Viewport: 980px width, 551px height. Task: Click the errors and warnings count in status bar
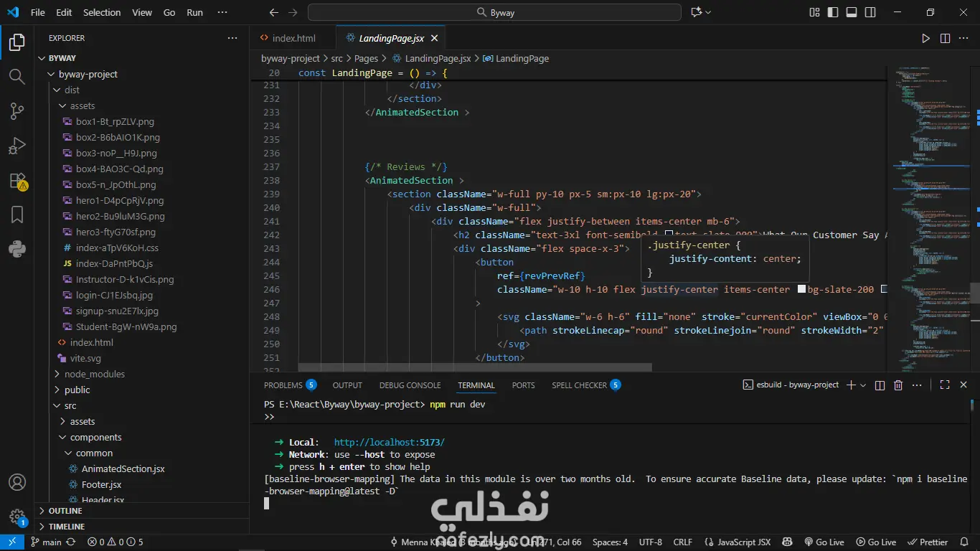tap(116, 542)
